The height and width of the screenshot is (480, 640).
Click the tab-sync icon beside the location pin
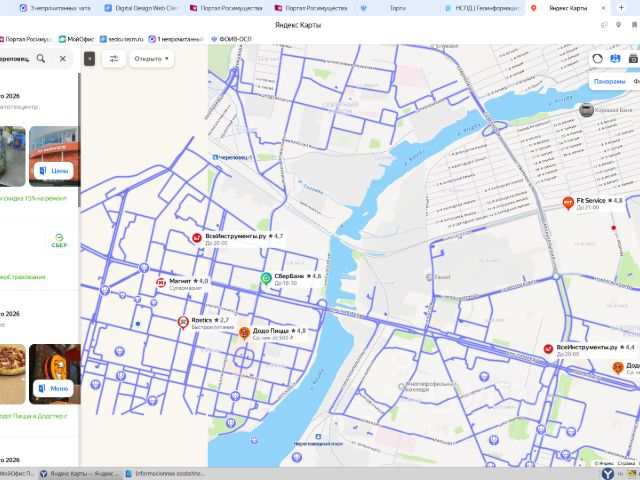[x=604, y=25]
